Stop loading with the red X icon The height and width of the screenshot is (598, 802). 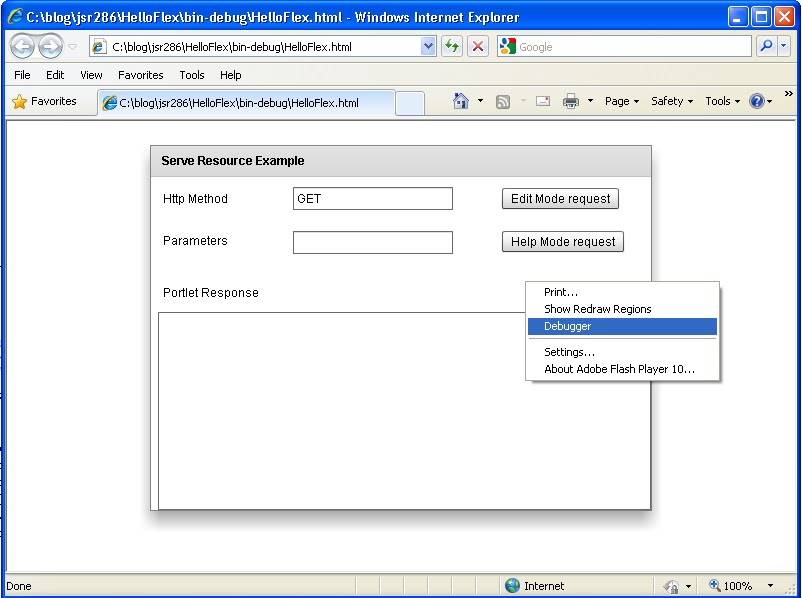click(x=478, y=47)
